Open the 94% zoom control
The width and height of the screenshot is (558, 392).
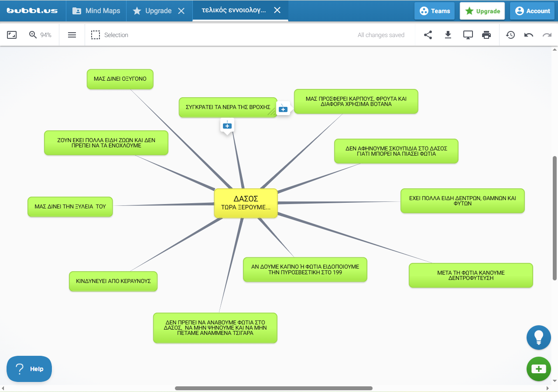[x=40, y=35]
